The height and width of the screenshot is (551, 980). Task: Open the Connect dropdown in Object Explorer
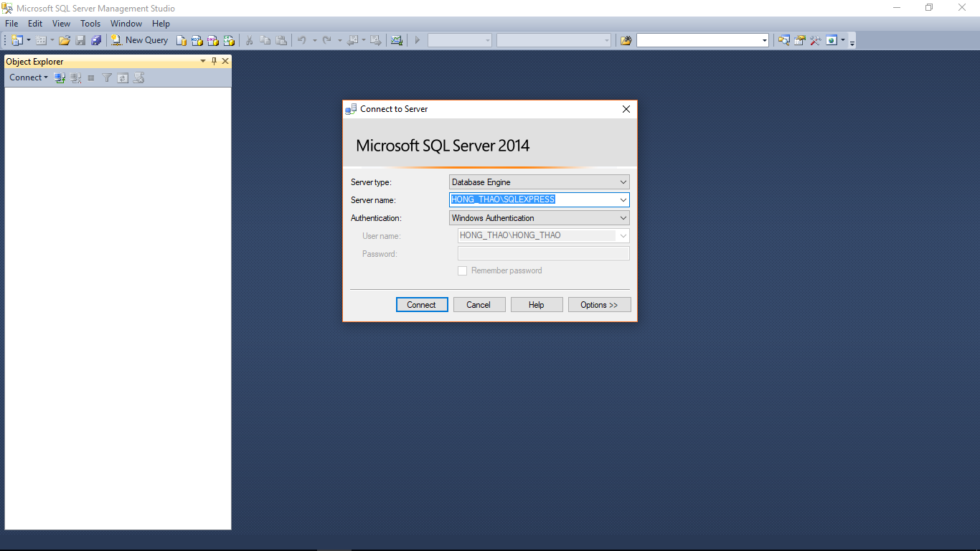coord(29,77)
